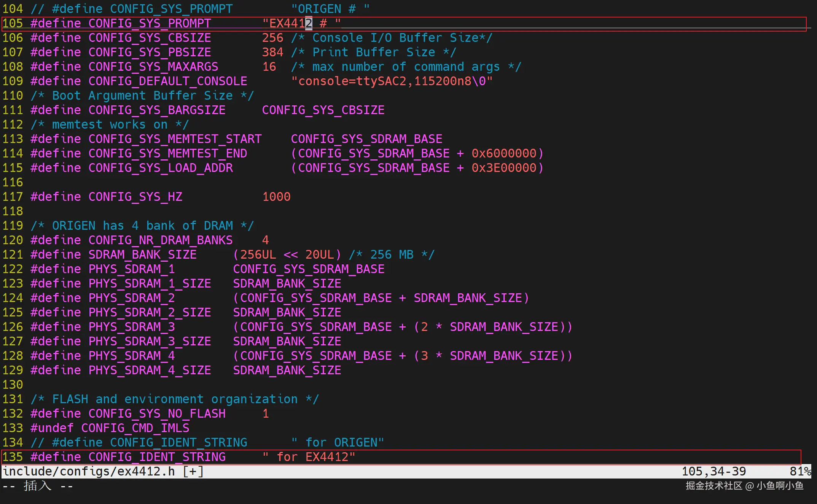This screenshot has width=817, height=504.
Task: Click the insert mode indicator at the bottom
Action: coord(37,486)
